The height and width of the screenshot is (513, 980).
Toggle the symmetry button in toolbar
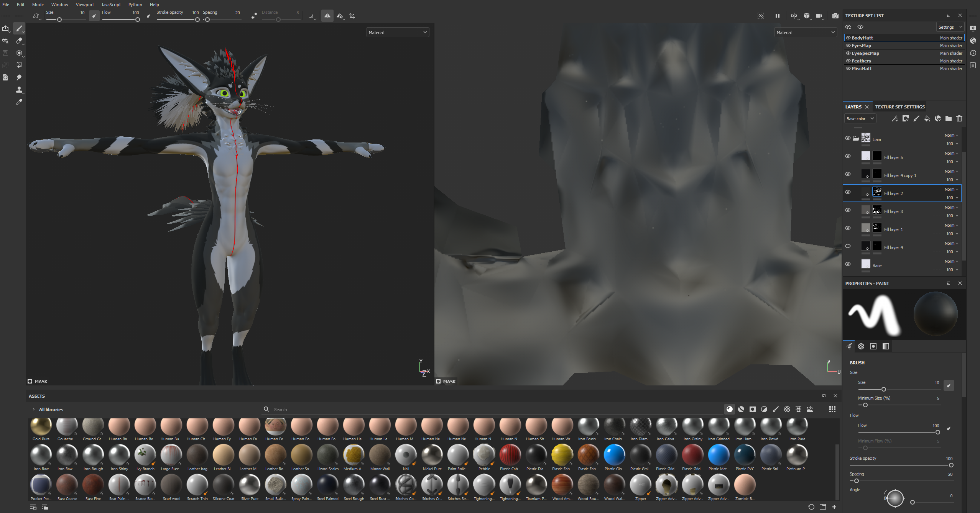tap(327, 16)
